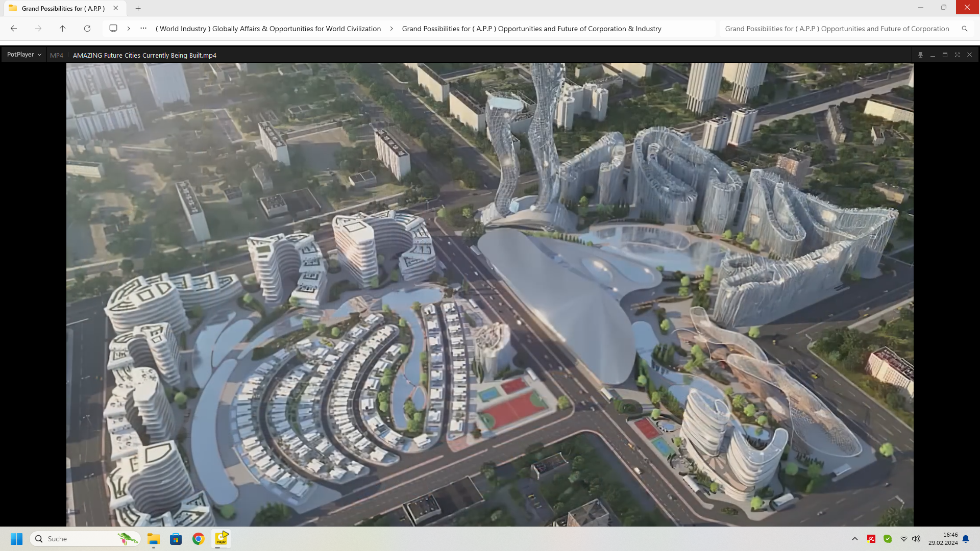Add a new File Explorer tab
Image resolution: width=980 pixels, height=551 pixels.
coord(138,8)
